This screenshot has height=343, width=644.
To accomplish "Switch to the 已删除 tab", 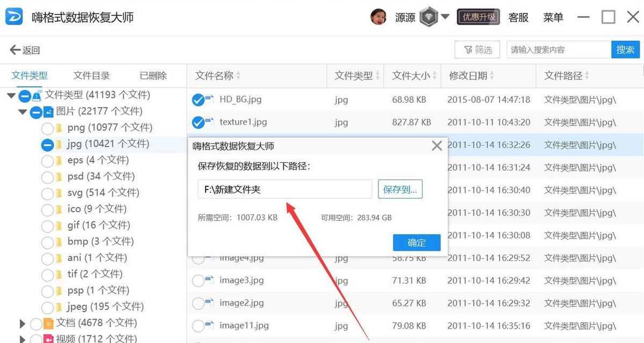I will coord(153,76).
